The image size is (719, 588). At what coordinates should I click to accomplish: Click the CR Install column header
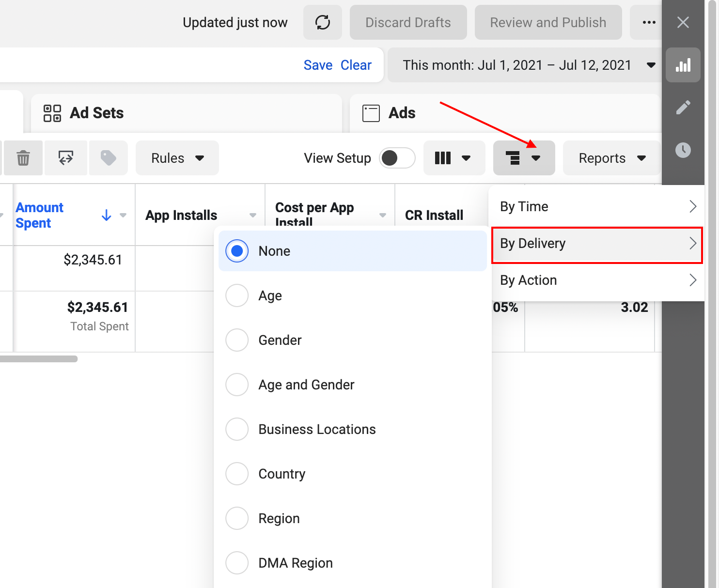pyautogui.click(x=434, y=215)
